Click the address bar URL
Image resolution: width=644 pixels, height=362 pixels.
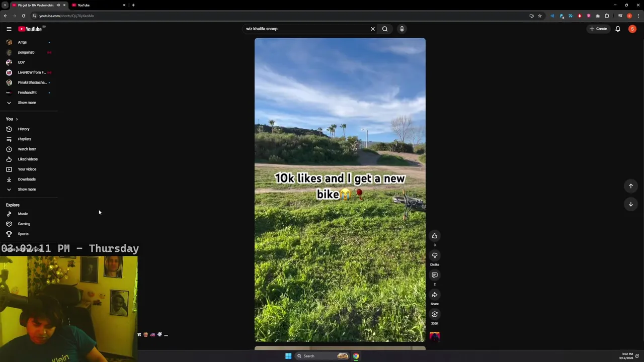coord(66,16)
